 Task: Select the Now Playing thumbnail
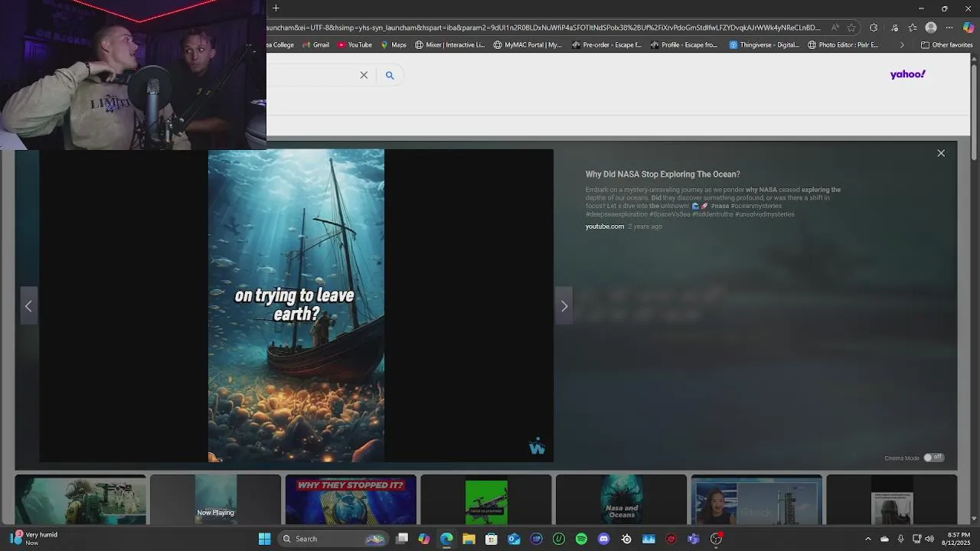[x=215, y=500]
